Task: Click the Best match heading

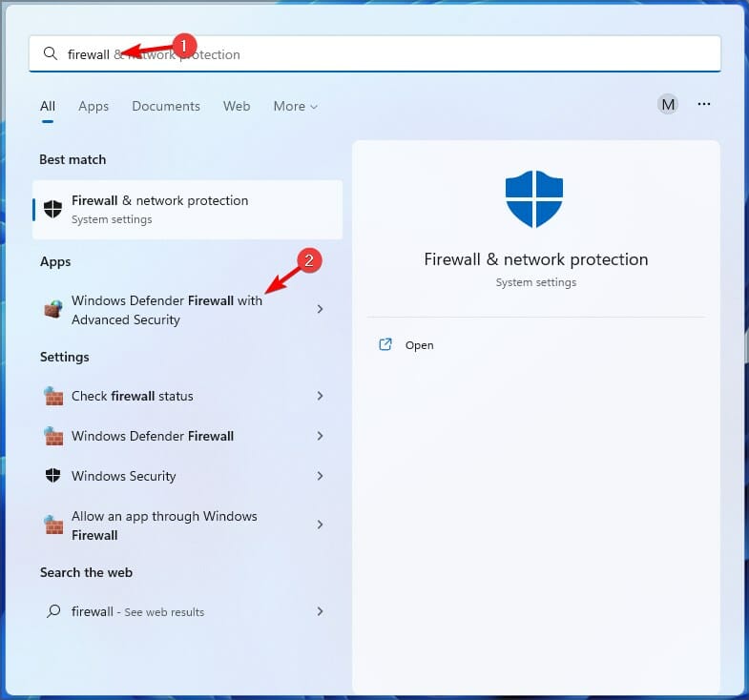Action: (x=73, y=159)
